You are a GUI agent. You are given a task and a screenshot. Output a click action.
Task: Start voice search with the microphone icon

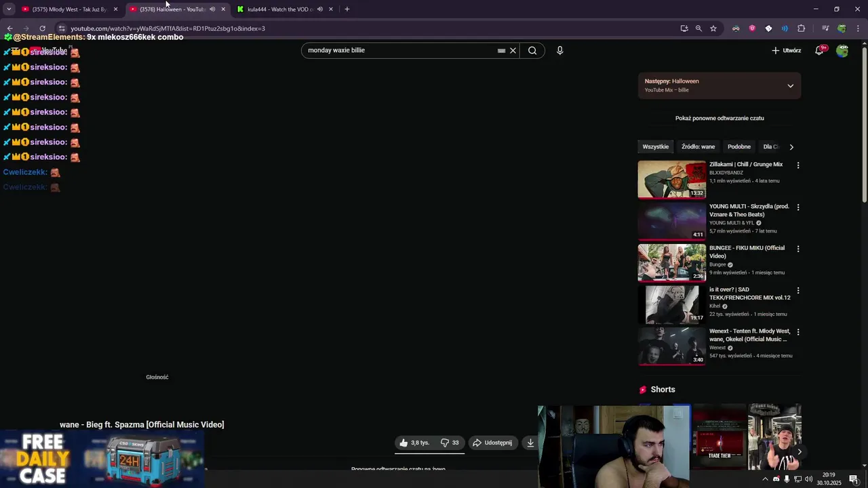coord(560,50)
